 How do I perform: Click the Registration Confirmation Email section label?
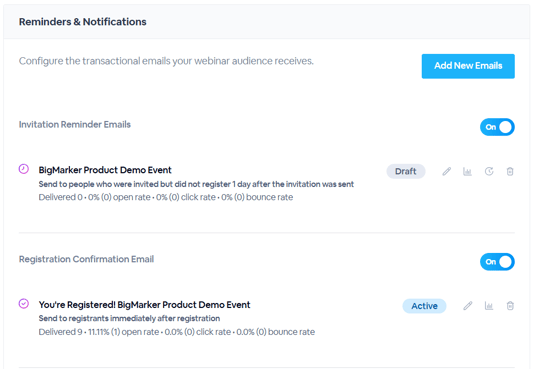coord(86,259)
